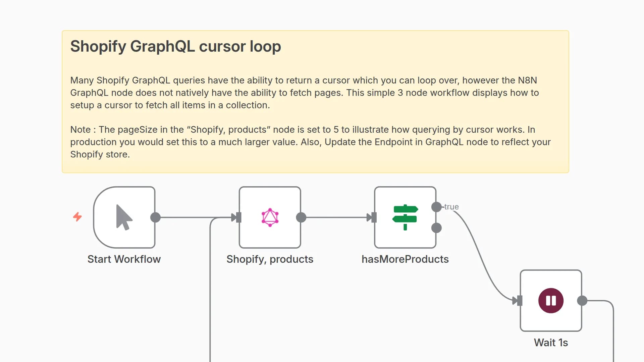Image resolution: width=644 pixels, height=362 pixels.
Task: Click the Note paragraph about pageSize
Action: 310,142
